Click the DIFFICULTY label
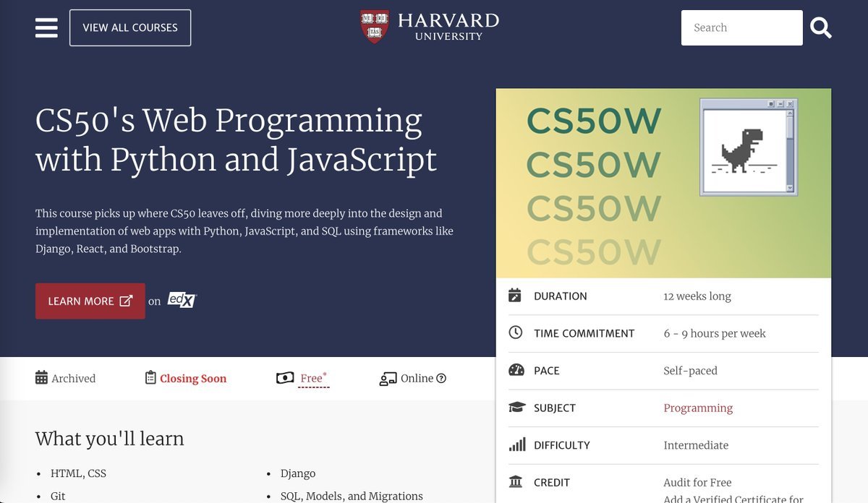 pos(562,445)
